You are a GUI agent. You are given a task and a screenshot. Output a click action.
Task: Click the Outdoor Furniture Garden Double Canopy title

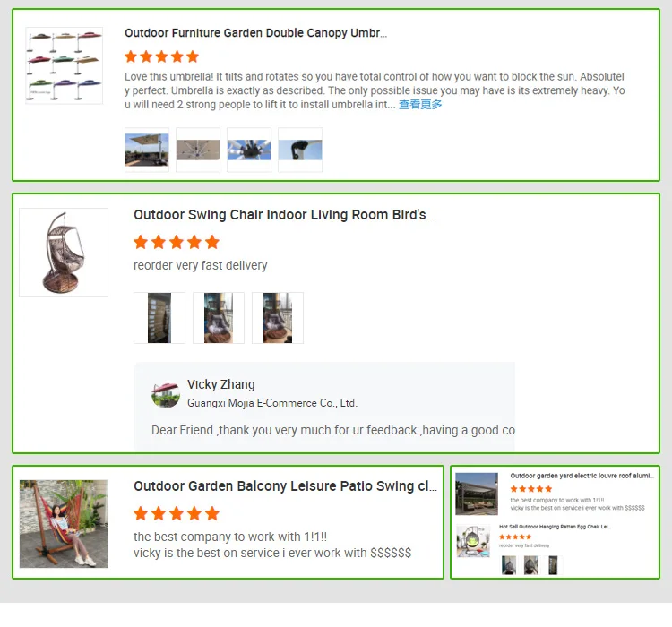point(256,33)
